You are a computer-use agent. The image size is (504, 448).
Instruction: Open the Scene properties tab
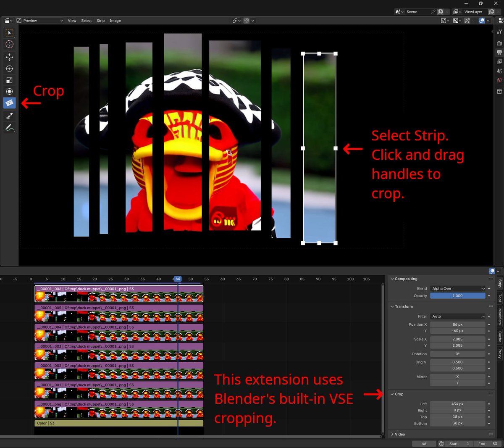pos(499,71)
